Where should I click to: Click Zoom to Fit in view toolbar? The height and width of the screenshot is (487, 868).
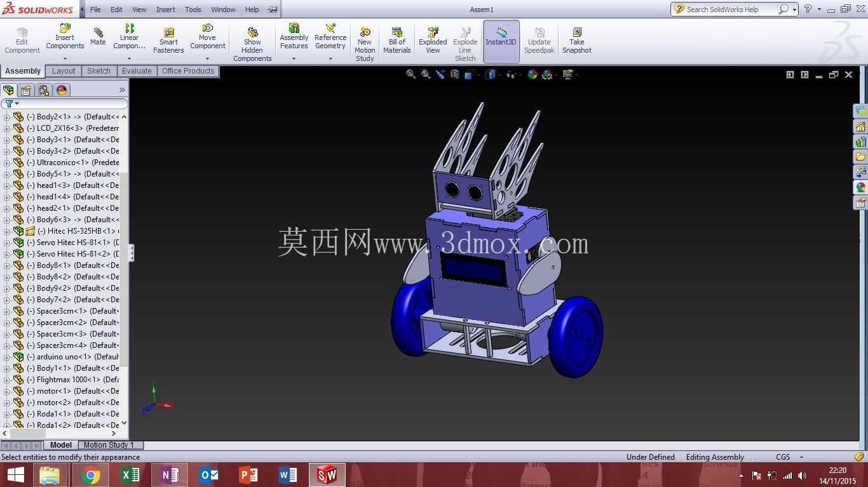point(411,74)
